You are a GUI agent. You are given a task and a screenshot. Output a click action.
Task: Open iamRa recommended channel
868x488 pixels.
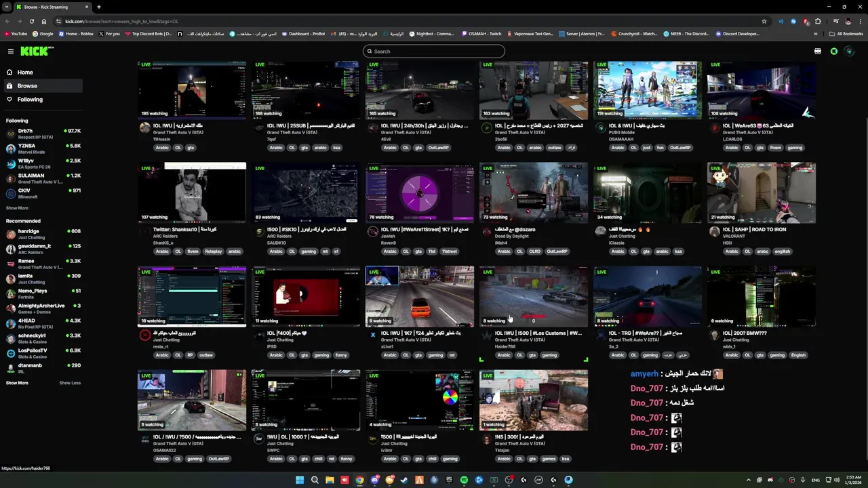42,279
